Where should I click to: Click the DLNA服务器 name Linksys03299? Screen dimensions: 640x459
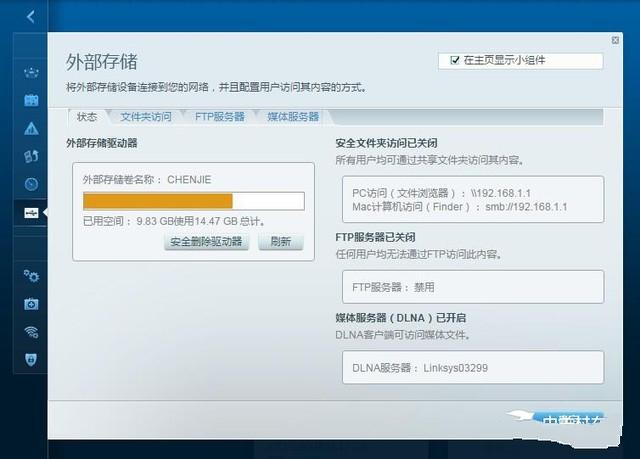(x=456, y=368)
